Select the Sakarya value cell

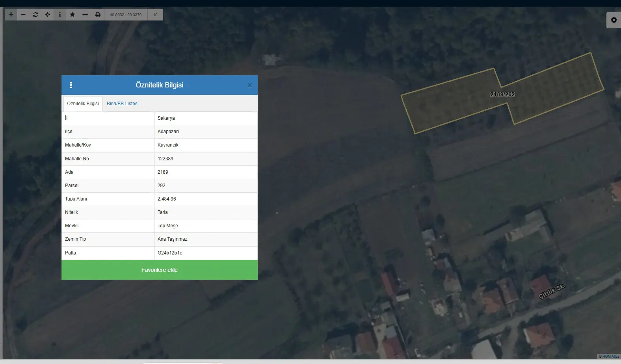(206, 118)
